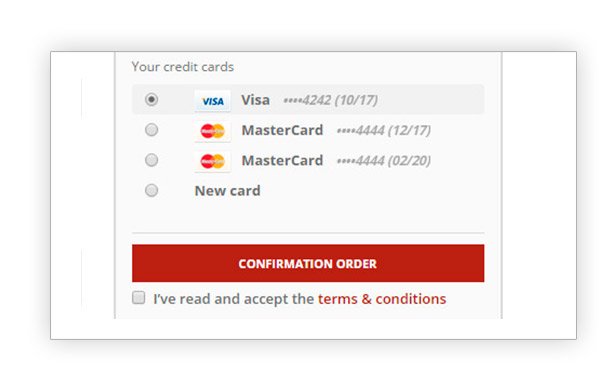This screenshot has height=390, width=600.
Task: Click masked number 4444 with expiry 12/17
Action: point(384,131)
